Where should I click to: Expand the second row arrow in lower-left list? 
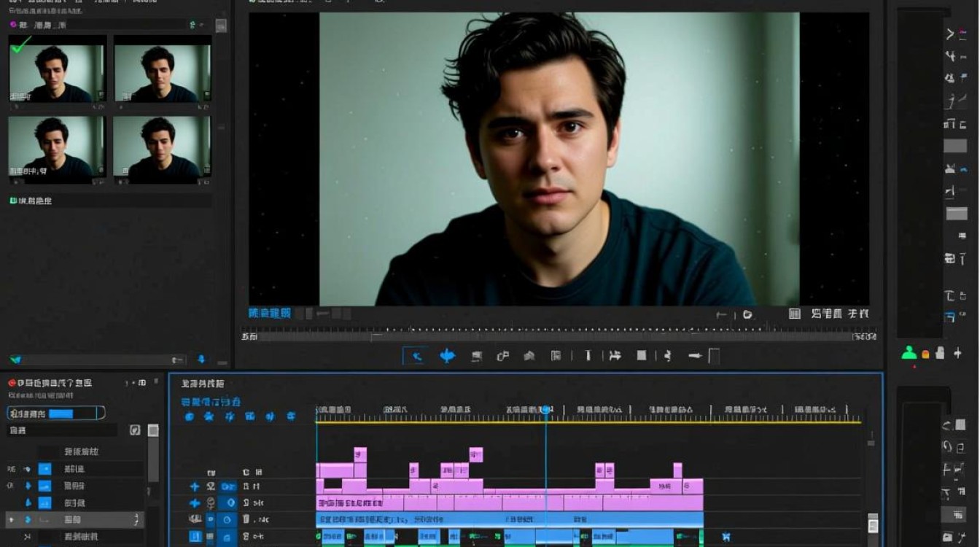click(28, 486)
